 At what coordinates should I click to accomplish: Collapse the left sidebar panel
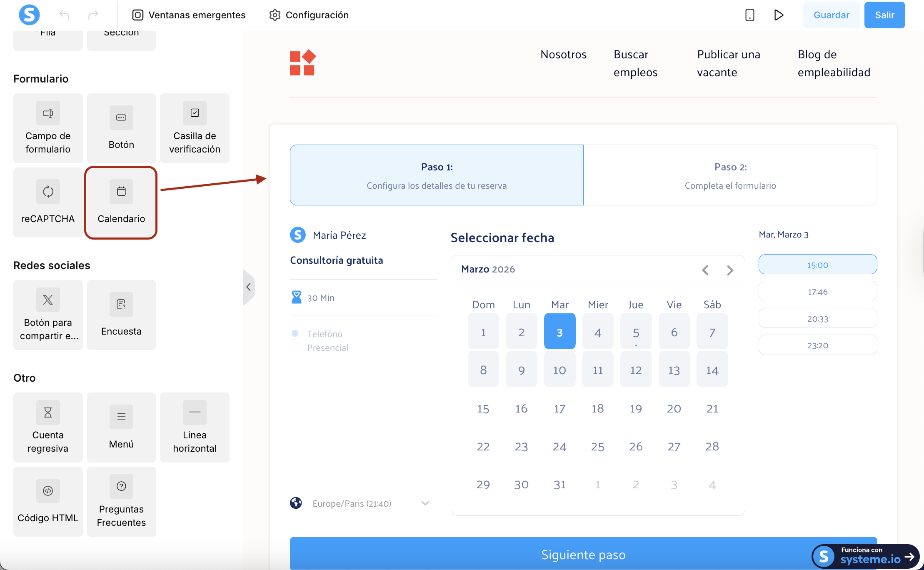(x=248, y=287)
